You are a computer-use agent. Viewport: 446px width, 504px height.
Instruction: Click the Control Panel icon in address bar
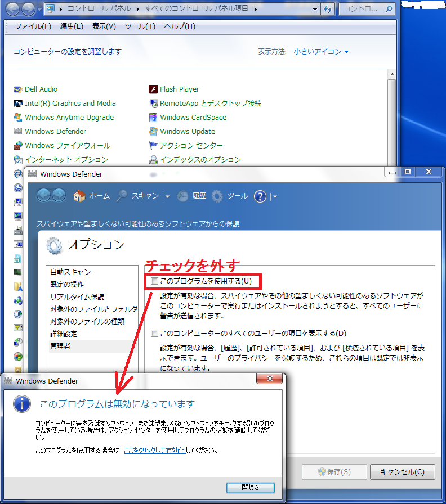tap(50, 8)
